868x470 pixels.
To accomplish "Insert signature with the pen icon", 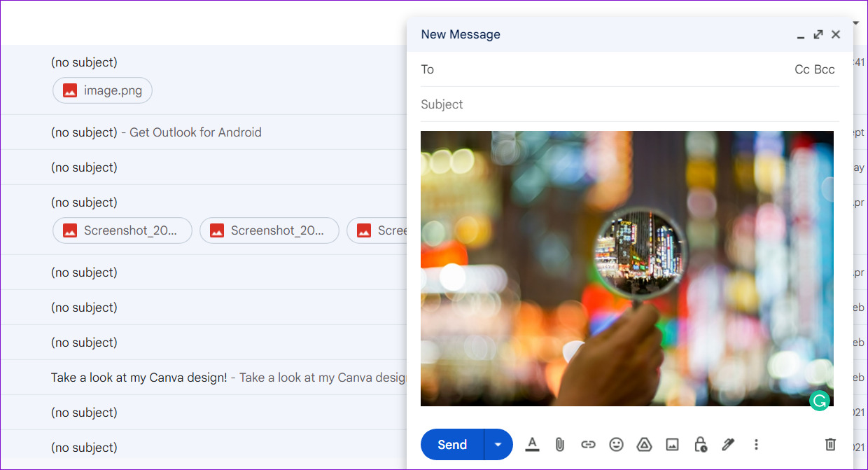I will point(728,444).
